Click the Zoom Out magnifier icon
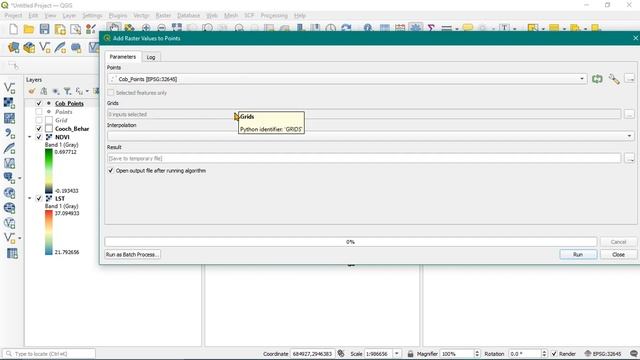Screen dimensions: 640x360 162,28
